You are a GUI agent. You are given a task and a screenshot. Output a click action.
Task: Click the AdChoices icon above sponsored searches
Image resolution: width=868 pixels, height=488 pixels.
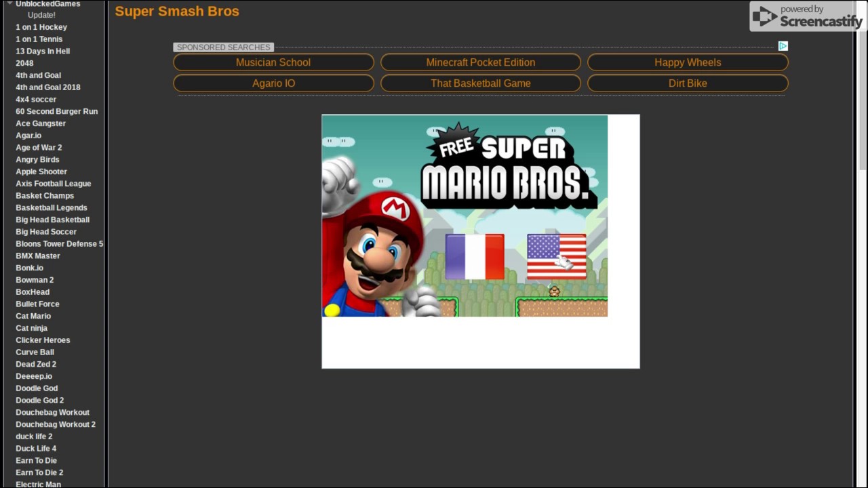pyautogui.click(x=783, y=46)
